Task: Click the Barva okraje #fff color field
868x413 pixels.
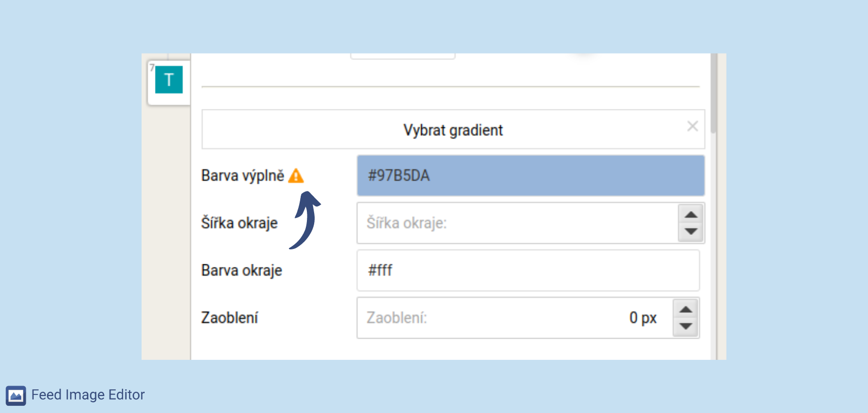Action: (x=528, y=271)
